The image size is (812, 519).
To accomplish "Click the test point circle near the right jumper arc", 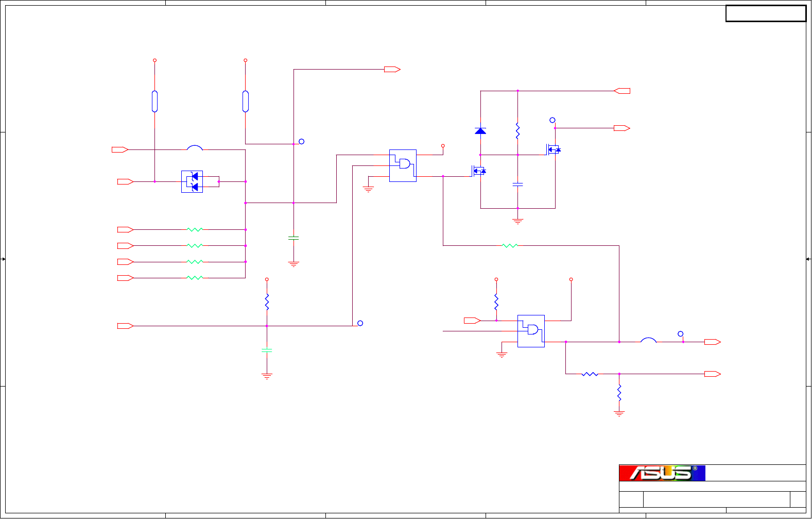I will click(x=681, y=334).
